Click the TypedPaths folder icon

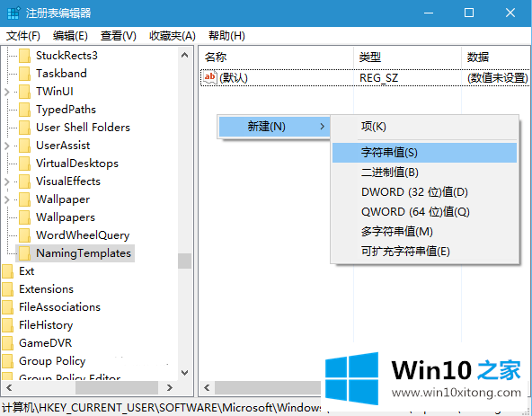(x=24, y=110)
